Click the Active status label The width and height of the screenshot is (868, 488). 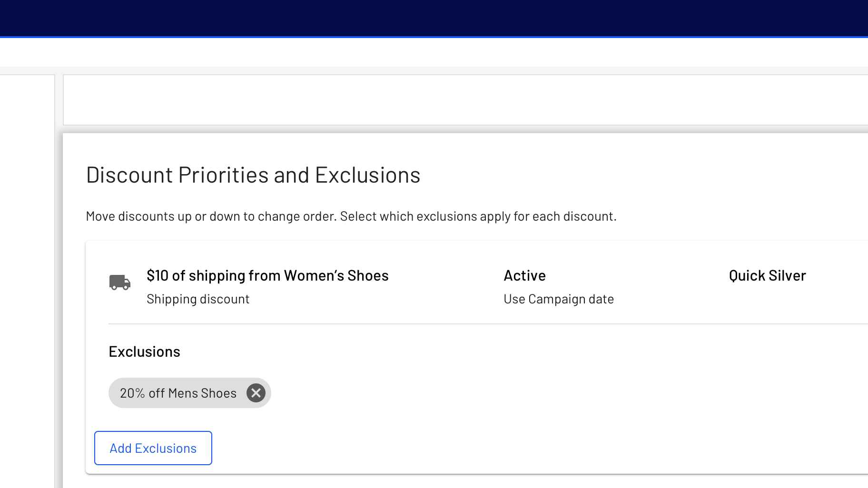click(524, 275)
